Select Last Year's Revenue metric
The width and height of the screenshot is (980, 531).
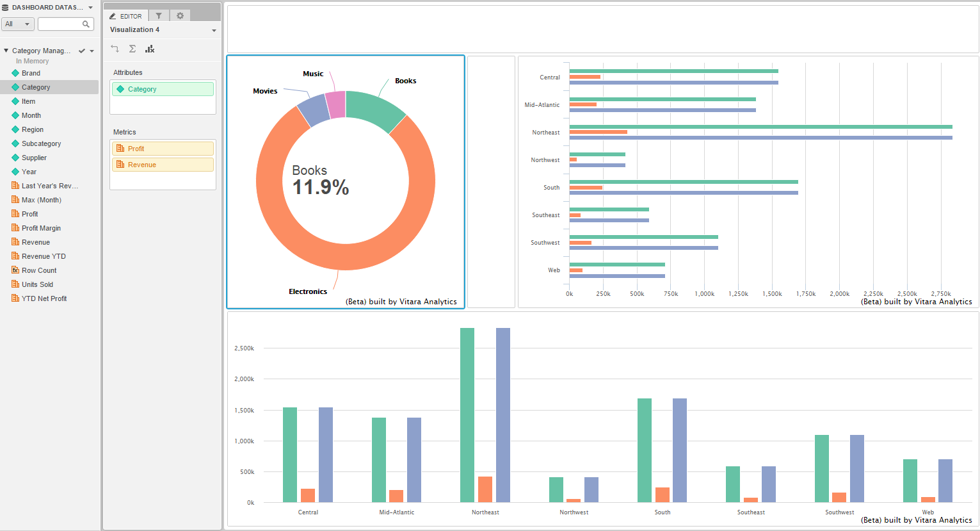pos(50,186)
